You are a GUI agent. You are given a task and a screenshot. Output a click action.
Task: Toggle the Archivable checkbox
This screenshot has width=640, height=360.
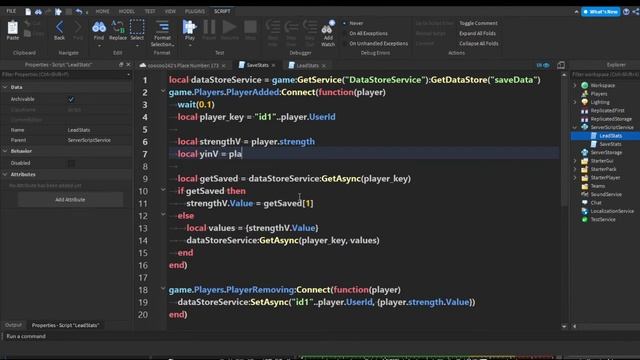point(71,99)
